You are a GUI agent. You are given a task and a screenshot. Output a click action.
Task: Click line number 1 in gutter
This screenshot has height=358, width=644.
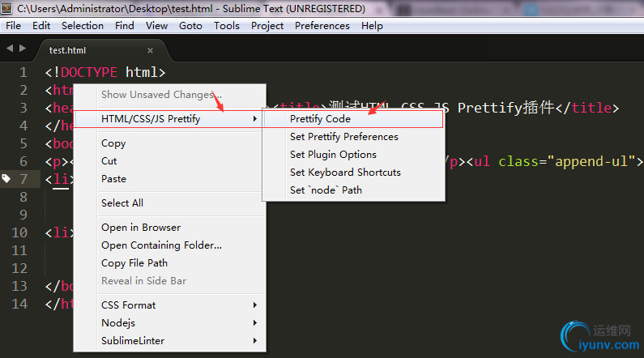[x=23, y=72]
